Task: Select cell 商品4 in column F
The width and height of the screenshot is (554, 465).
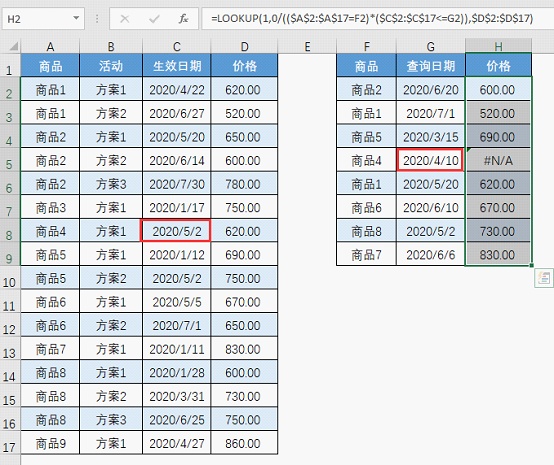Action: point(367,160)
